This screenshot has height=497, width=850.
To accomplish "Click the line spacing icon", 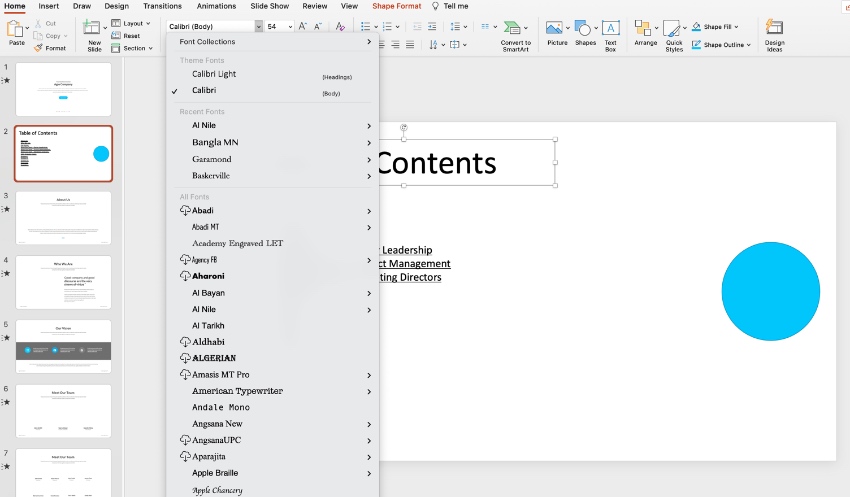I will coord(455,26).
